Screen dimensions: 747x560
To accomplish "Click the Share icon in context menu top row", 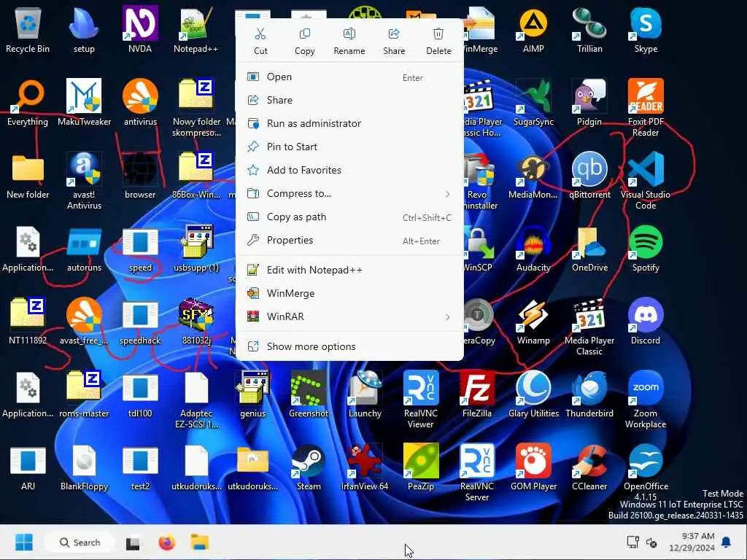I will point(393,34).
